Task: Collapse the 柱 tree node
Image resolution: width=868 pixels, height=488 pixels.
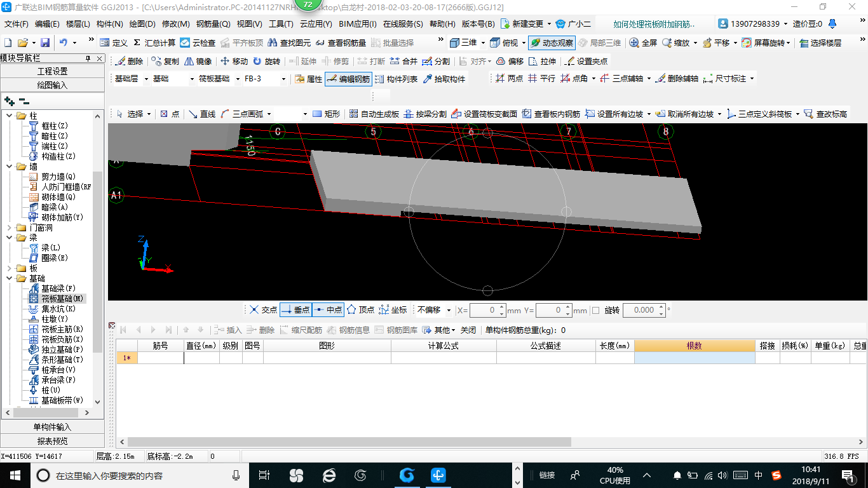Action: click(9, 116)
